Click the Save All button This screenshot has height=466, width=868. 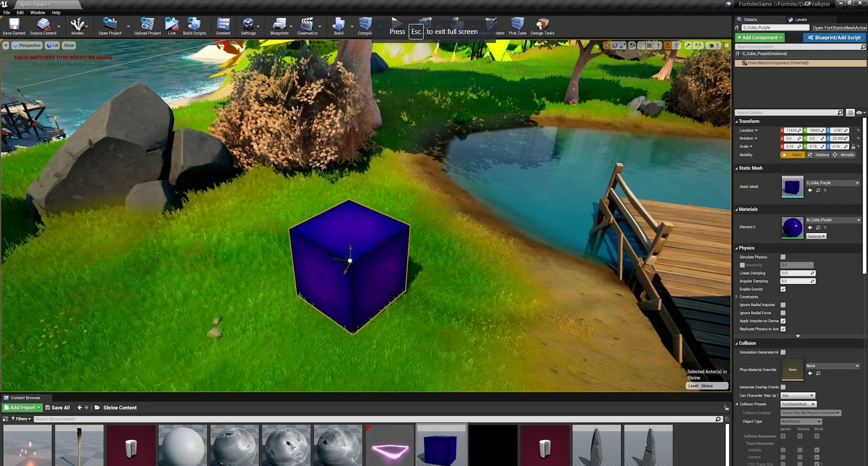(x=57, y=408)
